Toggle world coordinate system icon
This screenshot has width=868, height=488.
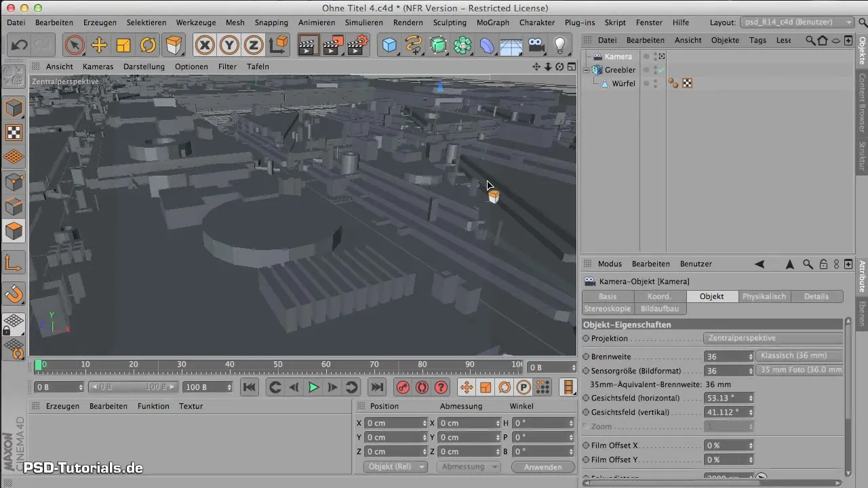click(278, 45)
